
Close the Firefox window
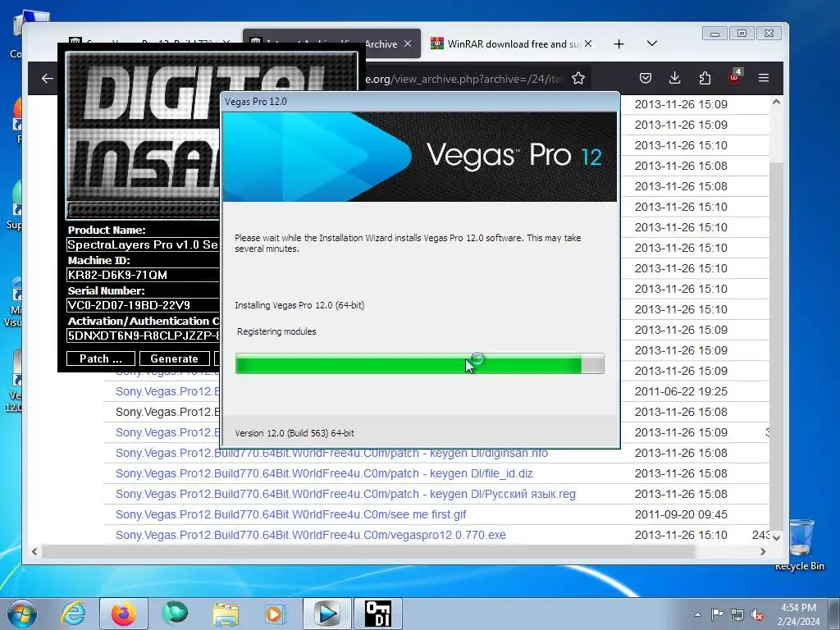769,34
